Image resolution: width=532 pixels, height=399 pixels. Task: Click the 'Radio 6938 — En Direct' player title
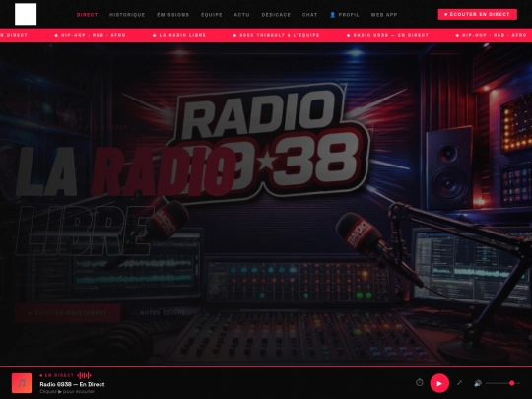click(72, 384)
